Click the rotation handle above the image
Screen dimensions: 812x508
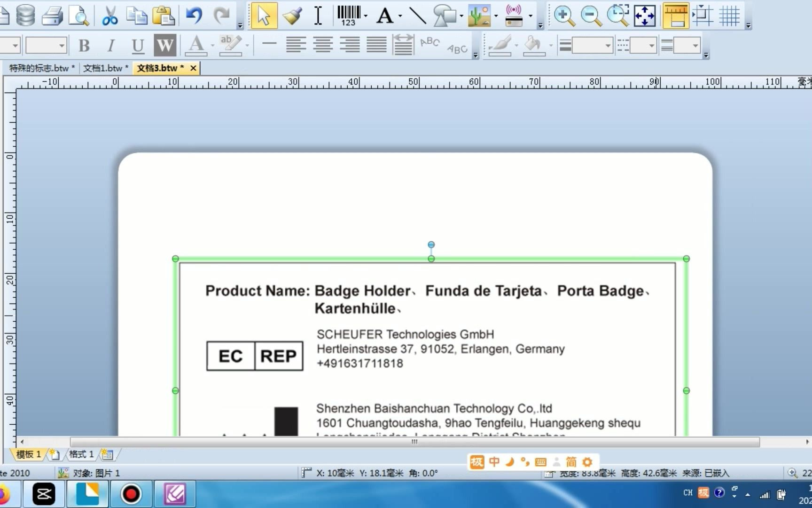pos(431,245)
